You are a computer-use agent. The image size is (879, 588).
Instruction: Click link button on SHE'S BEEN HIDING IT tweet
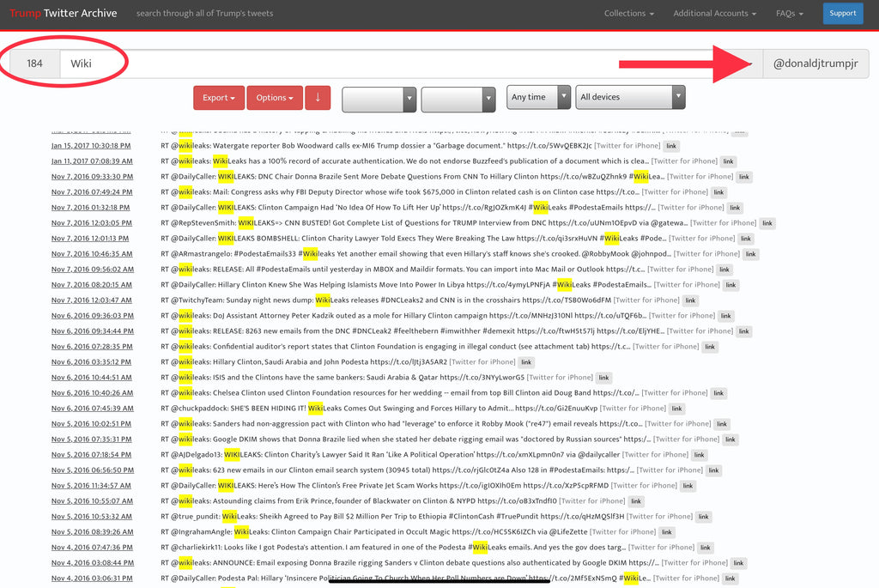[676, 409]
